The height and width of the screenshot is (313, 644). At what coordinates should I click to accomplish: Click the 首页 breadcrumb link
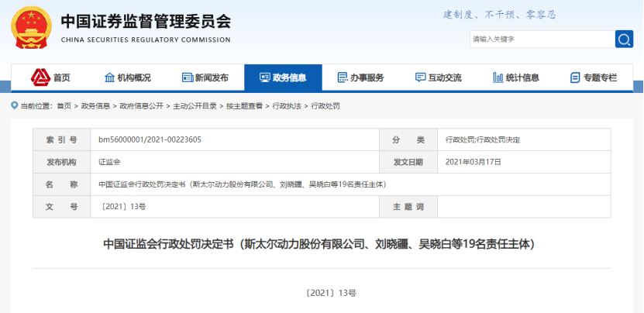(64, 106)
